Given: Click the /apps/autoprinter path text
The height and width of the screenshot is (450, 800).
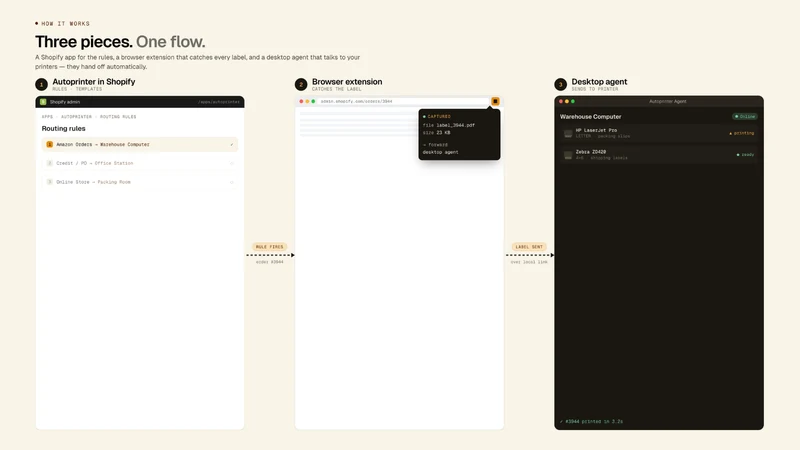Looking at the screenshot, I should pos(219,102).
